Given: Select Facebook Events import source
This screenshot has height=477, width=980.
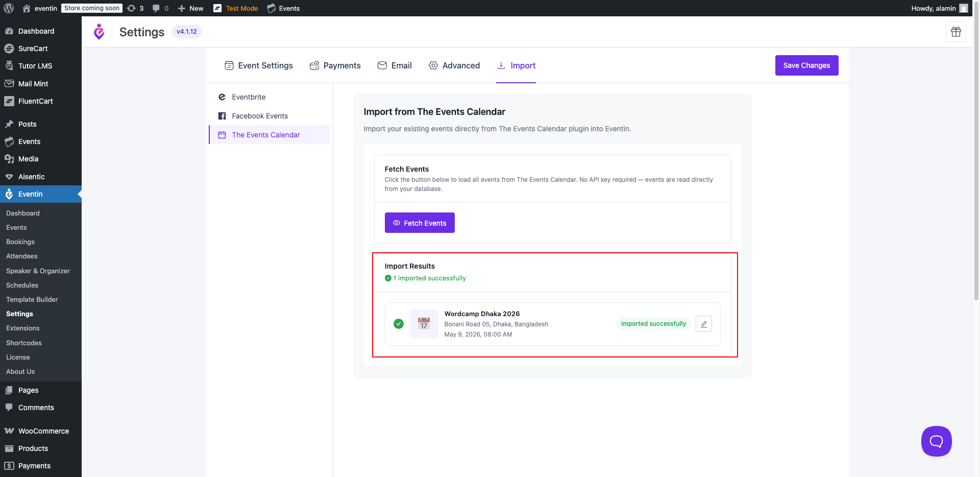Looking at the screenshot, I should (x=269, y=116).
